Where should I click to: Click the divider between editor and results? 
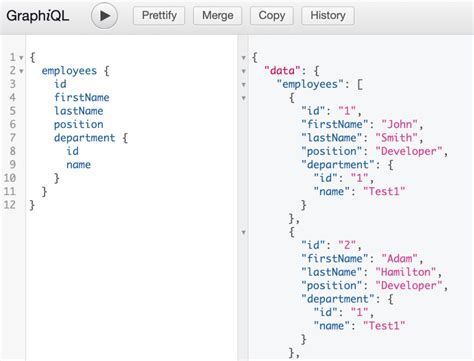pyautogui.click(x=243, y=198)
